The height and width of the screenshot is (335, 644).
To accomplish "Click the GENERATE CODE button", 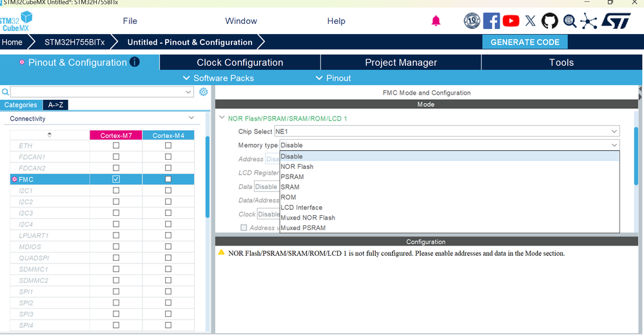I will pyautogui.click(x=525, y=42).
